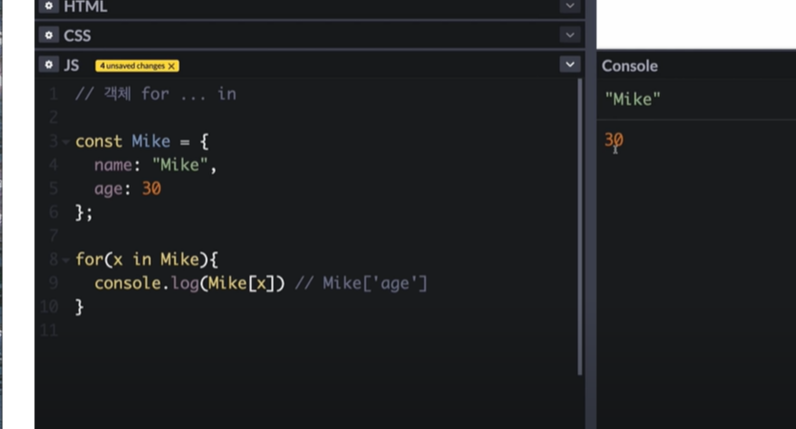Click the age: 30 property line
796x429 pixels.
point(127,189)
